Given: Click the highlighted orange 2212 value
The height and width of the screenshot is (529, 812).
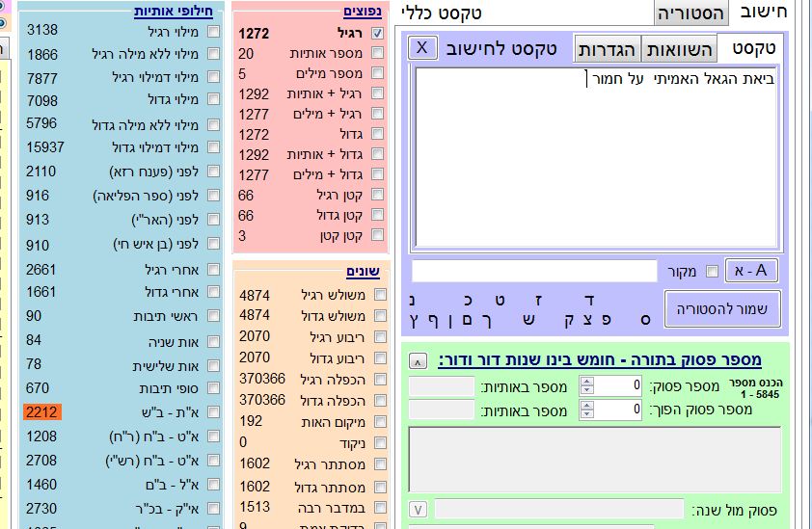Looking at the screenshot, I should pos(42,412).
